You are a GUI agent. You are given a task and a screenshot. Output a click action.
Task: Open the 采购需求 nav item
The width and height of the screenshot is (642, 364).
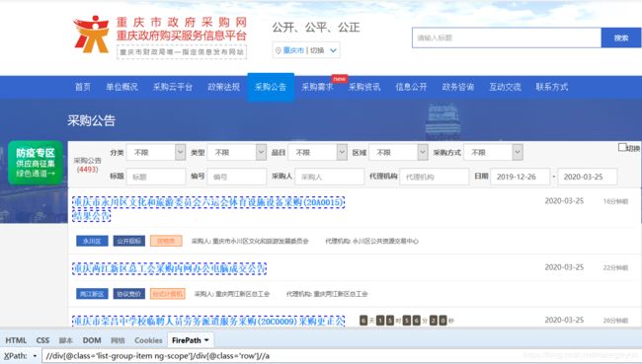coord(317,87)
